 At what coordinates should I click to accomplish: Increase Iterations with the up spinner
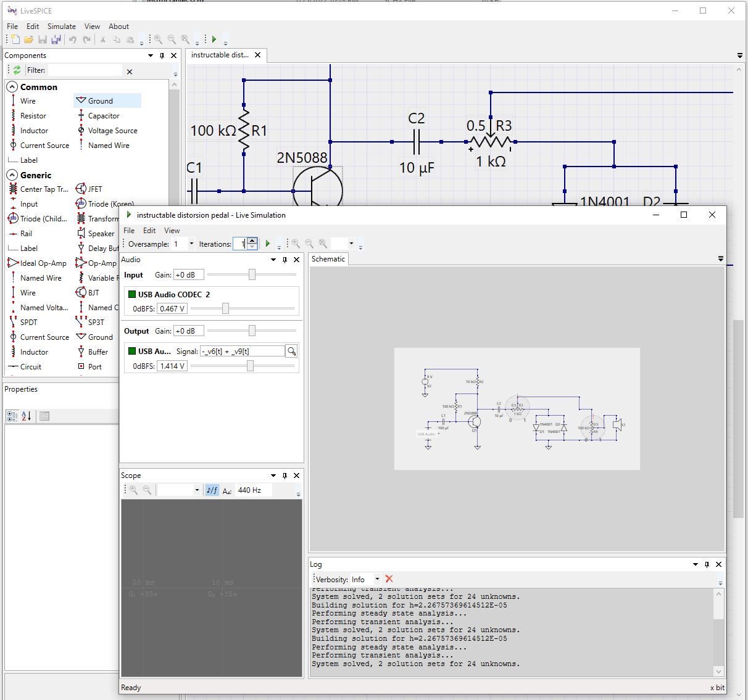pyautogui.click(x=252, y=241)
